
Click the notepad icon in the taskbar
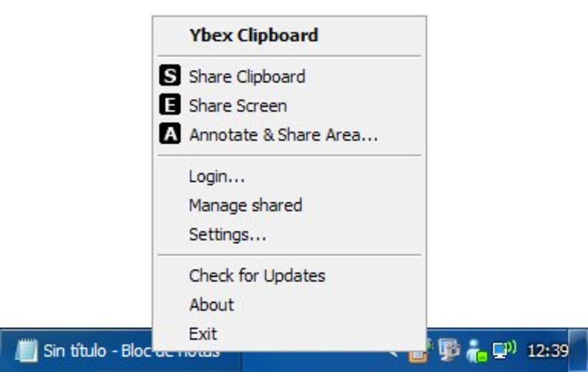27,351
